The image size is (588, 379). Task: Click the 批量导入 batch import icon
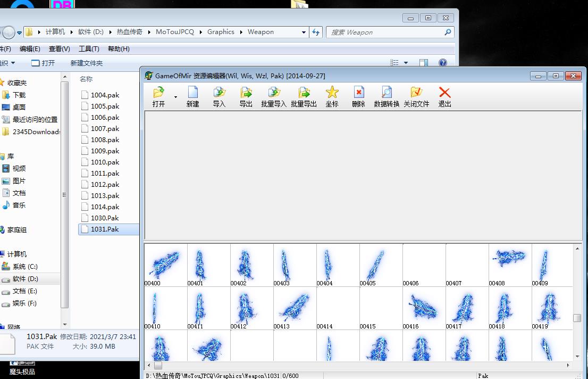click(x=274, y=93)
